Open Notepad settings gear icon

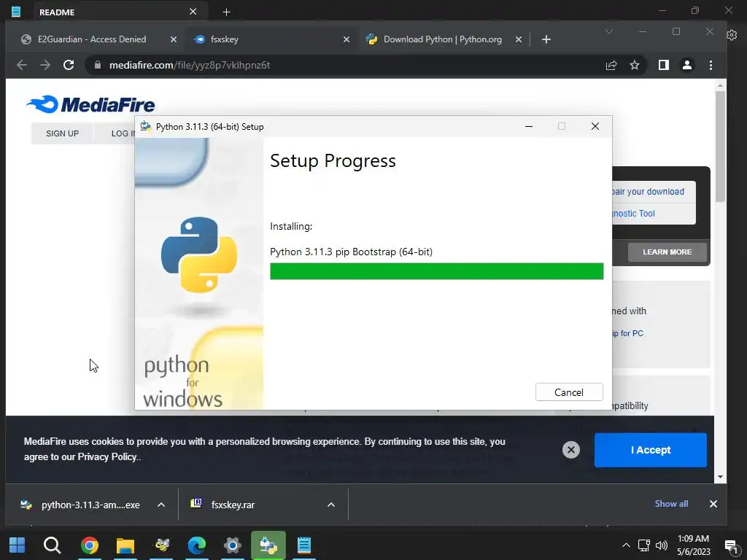(x=732, y=35)
